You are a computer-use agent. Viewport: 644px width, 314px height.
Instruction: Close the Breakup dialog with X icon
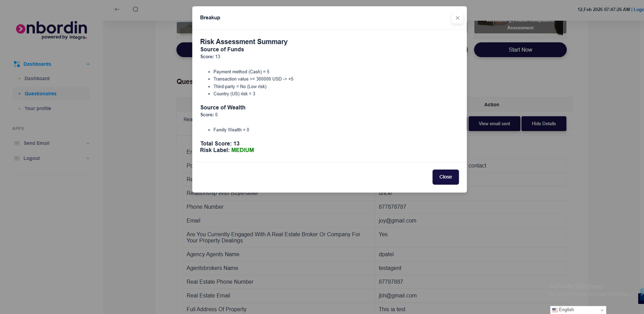click(x=457, y=18)
